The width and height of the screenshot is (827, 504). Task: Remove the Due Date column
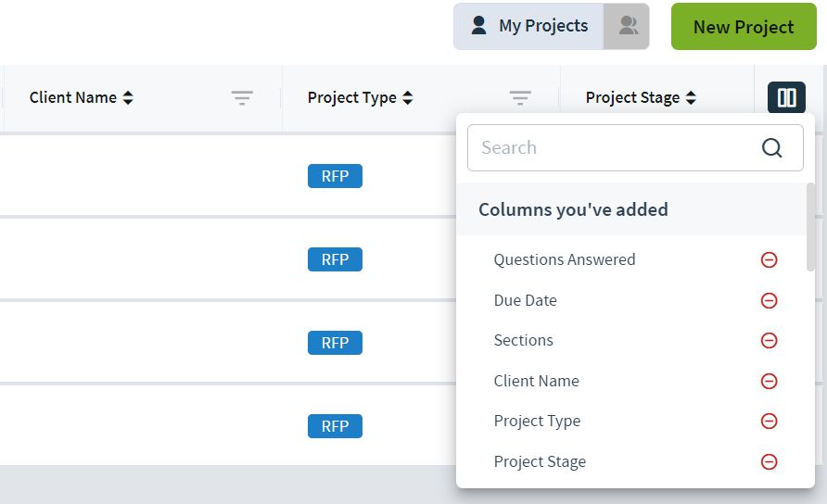pos(769,300)
